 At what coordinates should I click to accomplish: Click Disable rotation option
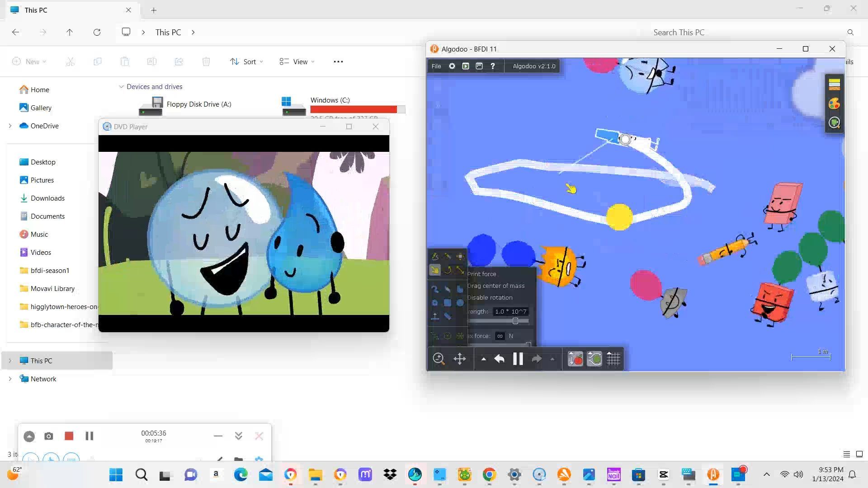click(x=490, y=297)
